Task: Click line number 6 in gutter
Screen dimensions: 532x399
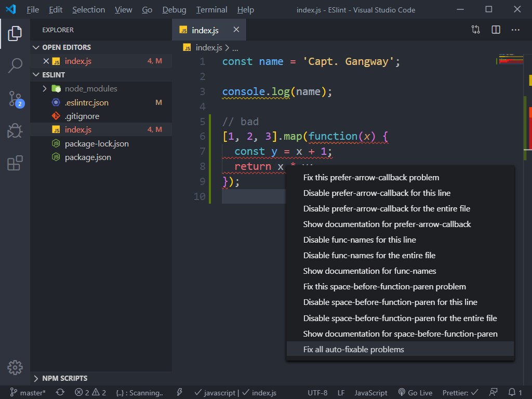Action: coord(203,137)
